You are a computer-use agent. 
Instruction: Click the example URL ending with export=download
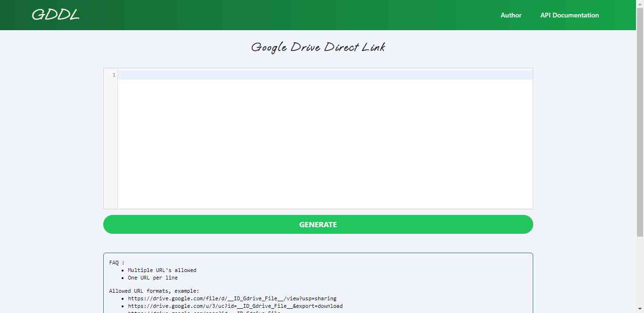[x=235, y=306]
